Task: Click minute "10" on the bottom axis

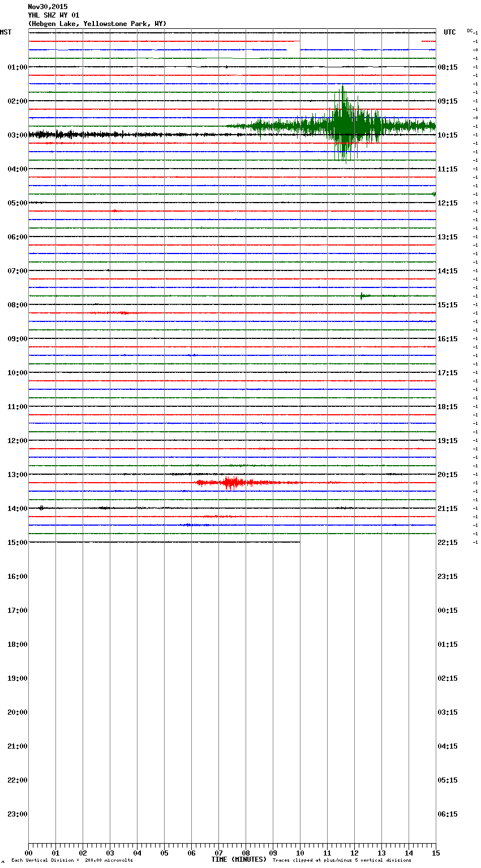Action: coord(300,853)
